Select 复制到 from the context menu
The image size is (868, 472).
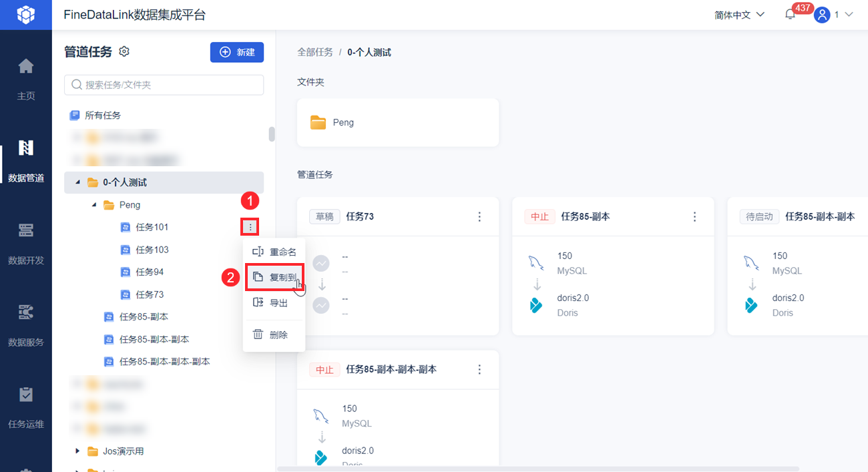(274, 277)
